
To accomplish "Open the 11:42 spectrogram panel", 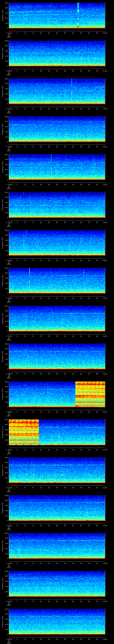I will 57,508.
